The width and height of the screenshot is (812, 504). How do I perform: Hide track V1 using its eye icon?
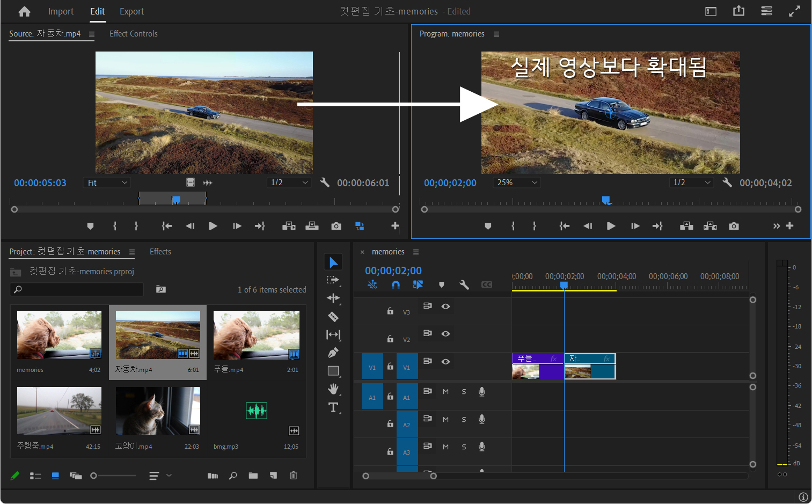coord(445,361)
